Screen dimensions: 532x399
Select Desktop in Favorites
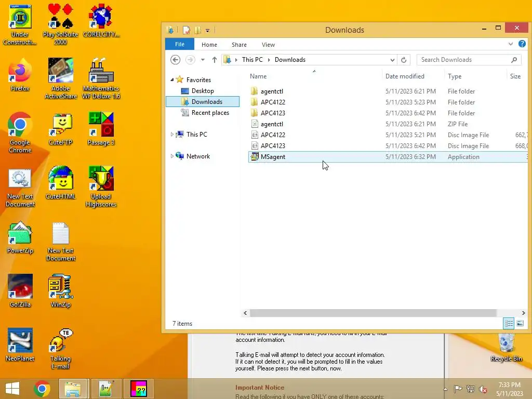(x=203, y=91)
